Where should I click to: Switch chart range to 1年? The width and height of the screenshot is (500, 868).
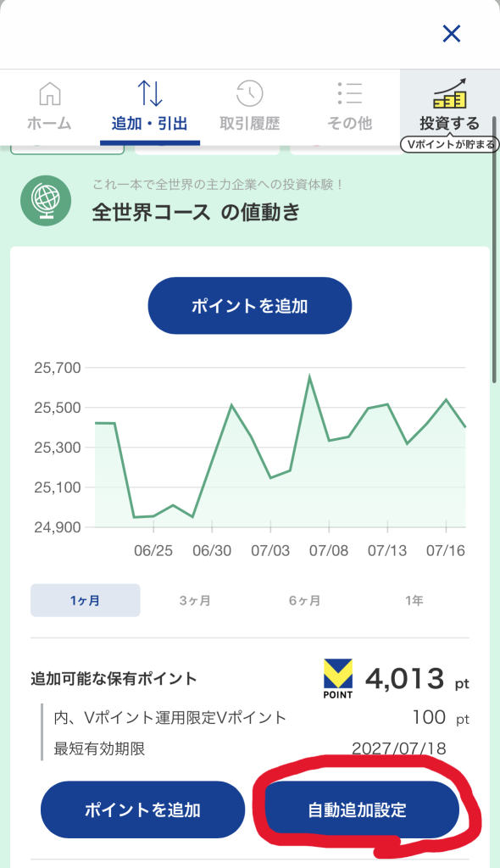coord(414,600)
